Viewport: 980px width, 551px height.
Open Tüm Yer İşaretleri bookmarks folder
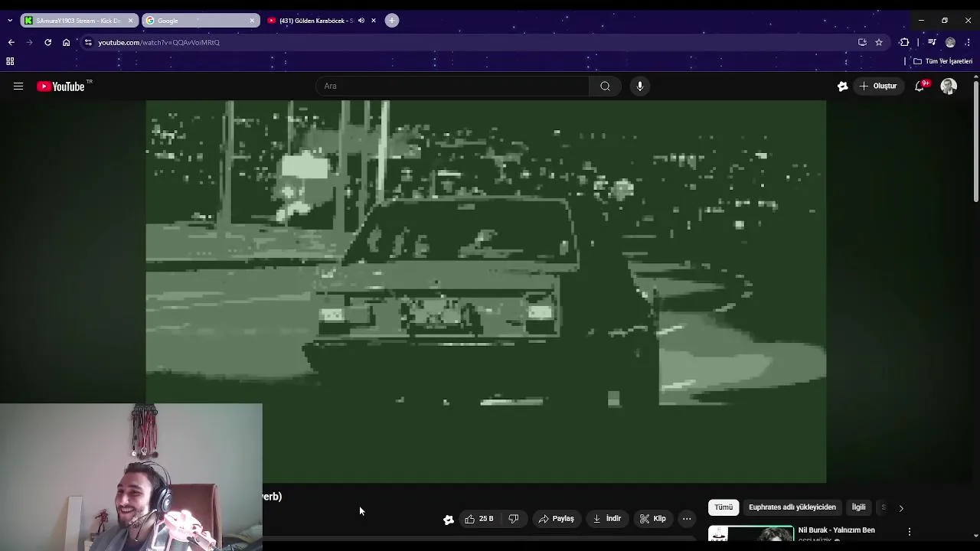[x=942, y=61]
